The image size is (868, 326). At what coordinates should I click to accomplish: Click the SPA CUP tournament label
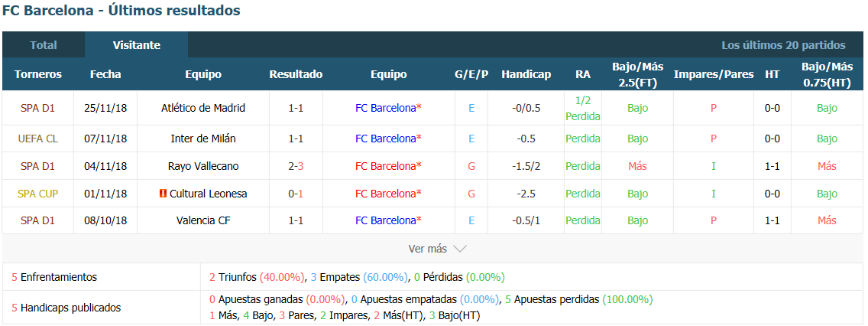(37, 194)
